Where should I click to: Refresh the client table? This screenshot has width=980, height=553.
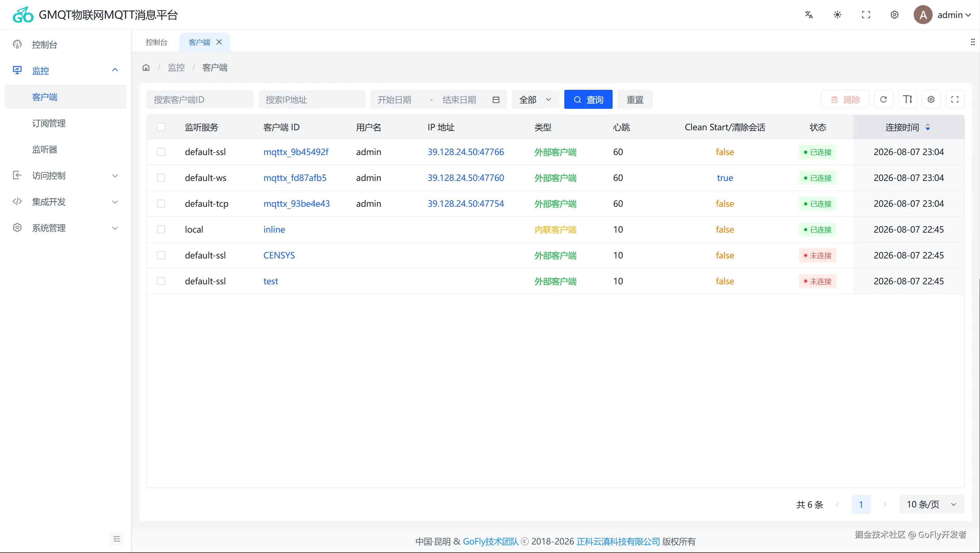click(x=883, y=100)
